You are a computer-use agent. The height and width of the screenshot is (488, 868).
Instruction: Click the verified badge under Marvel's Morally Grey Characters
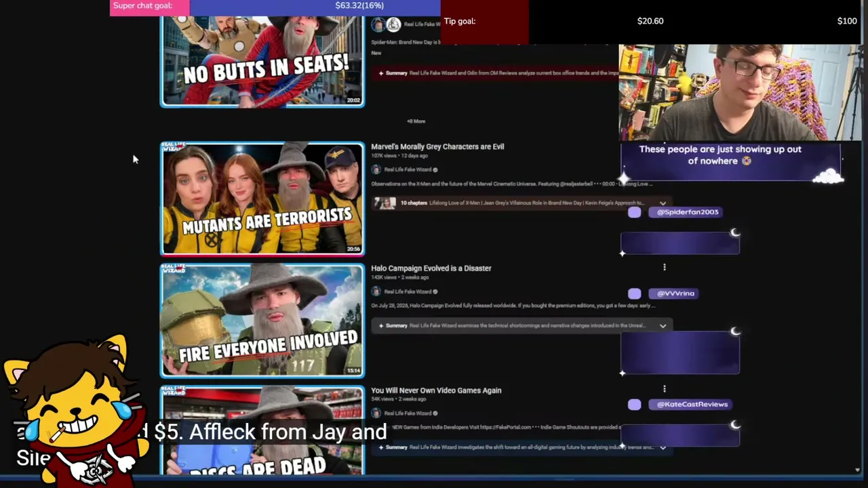tap(435, 169)
